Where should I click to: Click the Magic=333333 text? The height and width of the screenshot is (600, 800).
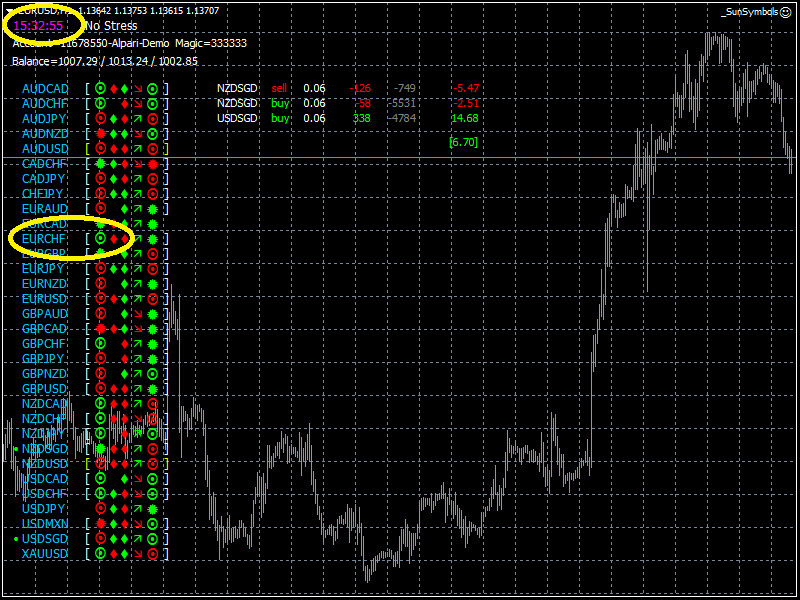pos(211,44)
